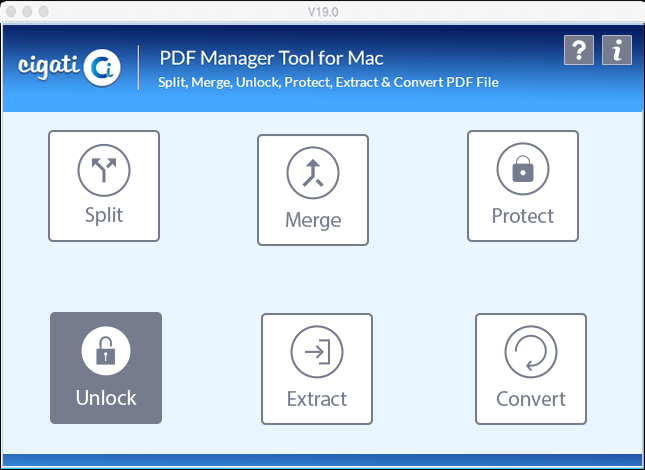Image resolution: width=645 pixels, height=470 pixels.
Task: Click the round Ci logo badge
Action: coord(102,68)
